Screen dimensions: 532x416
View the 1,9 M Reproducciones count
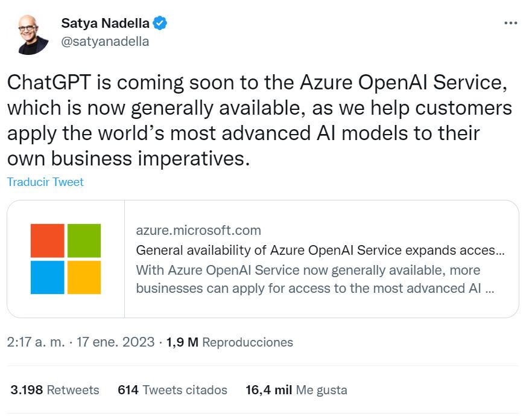(x=229, y=342)
